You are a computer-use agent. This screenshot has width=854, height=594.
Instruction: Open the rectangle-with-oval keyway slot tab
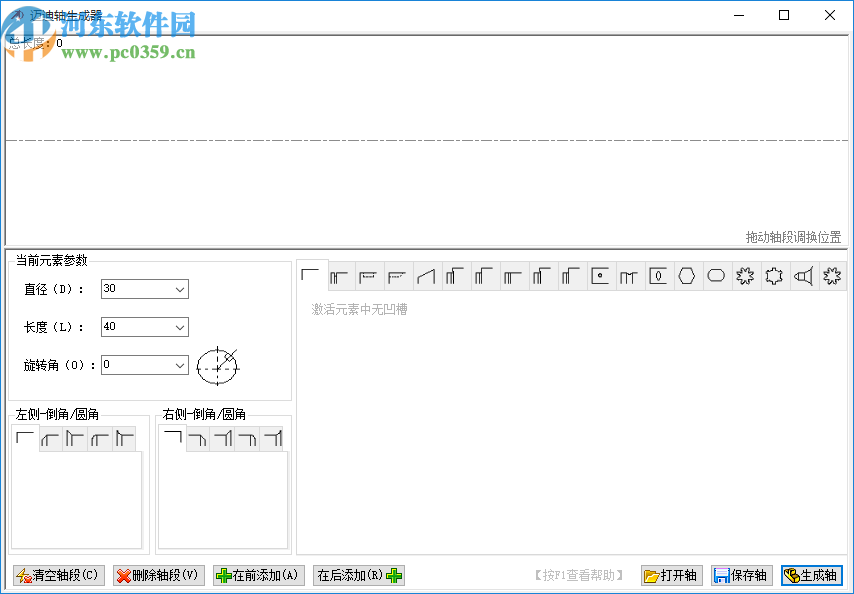point(658,277)
